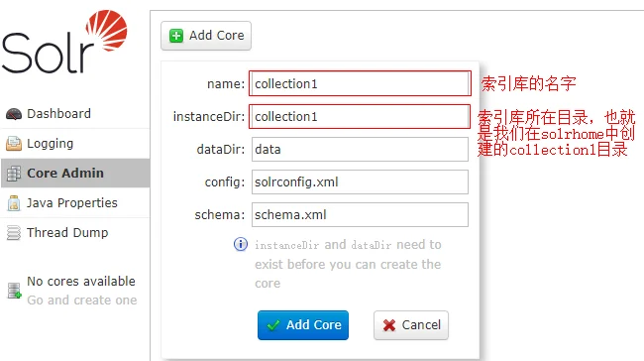Go to Java Properties

coord(75,202)
